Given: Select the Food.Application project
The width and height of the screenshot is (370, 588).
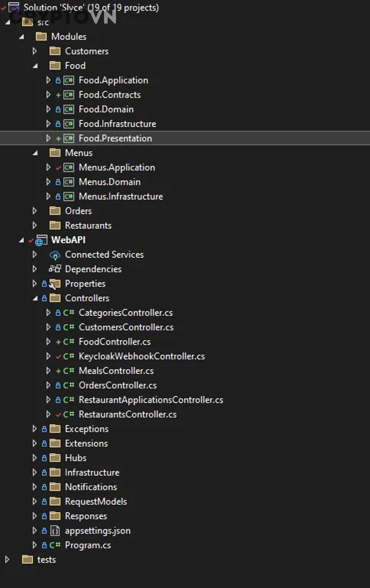Looking at the screenshot, I should pos(113,80).
